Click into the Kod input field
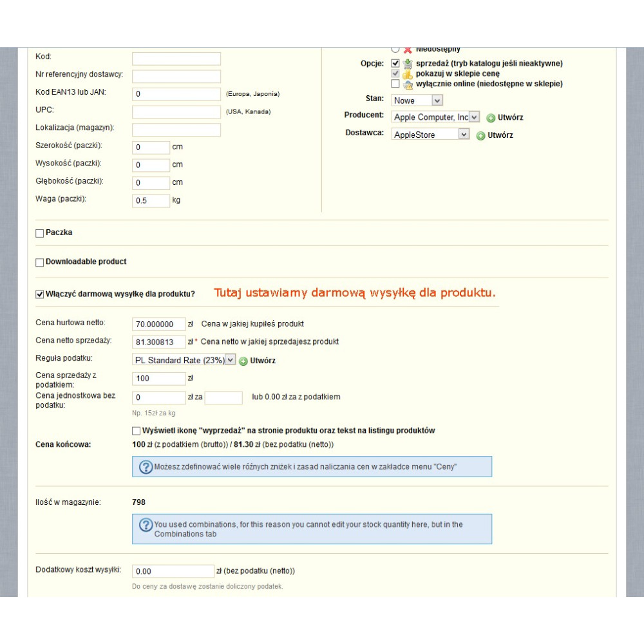This screenshot has height=644, width=644. click(x=176, y=59)
